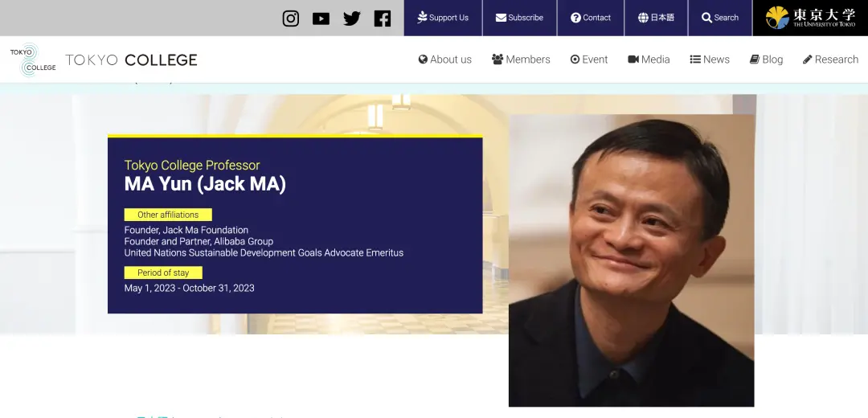Open the Blog menu item

click(766, 59)
